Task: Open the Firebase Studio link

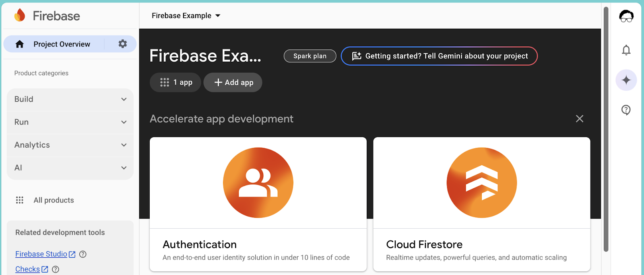Action: click(x=41, y=254)
